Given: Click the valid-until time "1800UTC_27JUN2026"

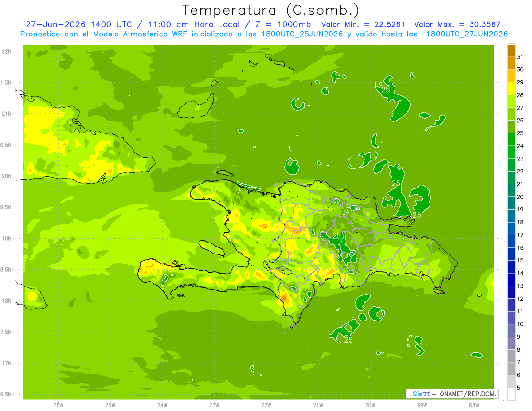Looking at the screenshot, I should point(467,34).
